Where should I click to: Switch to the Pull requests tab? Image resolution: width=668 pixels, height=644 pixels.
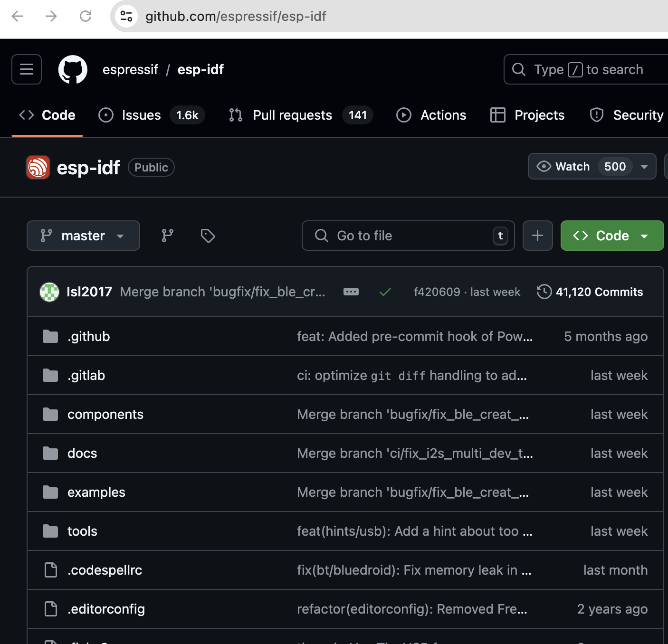(x=301, y=115)
